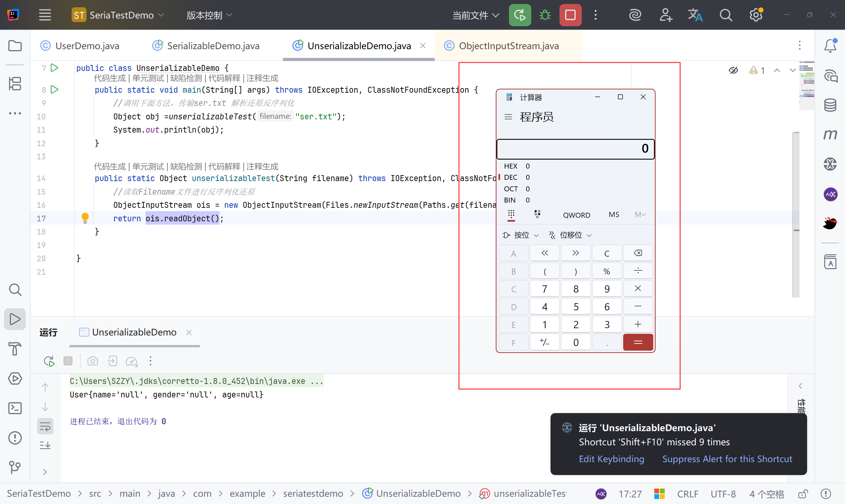The height and width of the screenshot is (504, 845).
Task: Open the Build hammer tool window
Action: [x=15, y=348]
